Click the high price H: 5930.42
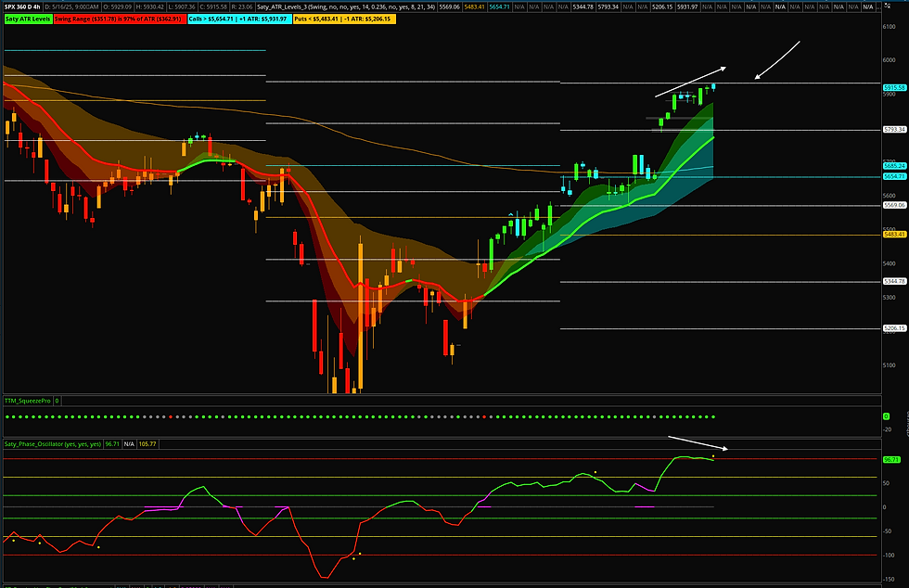 tap(149, 7)
